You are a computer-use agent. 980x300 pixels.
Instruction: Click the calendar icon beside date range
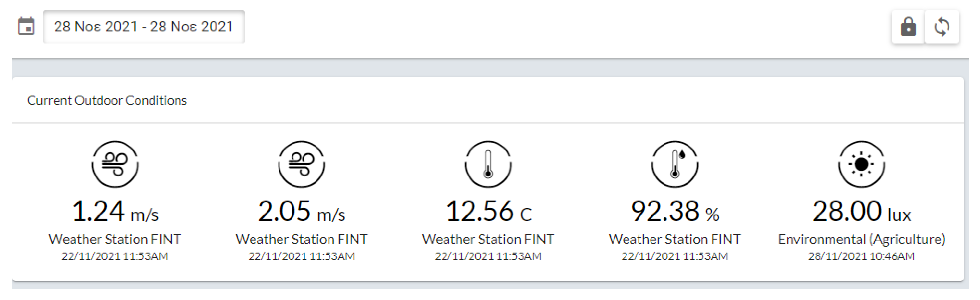point(26,26)
